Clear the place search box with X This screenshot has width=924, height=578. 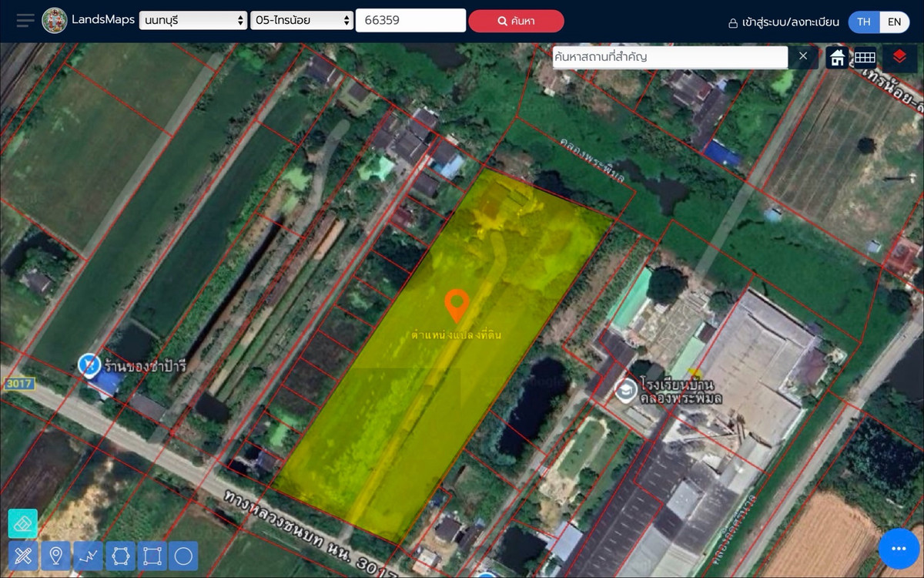click(x=803, y=56)
